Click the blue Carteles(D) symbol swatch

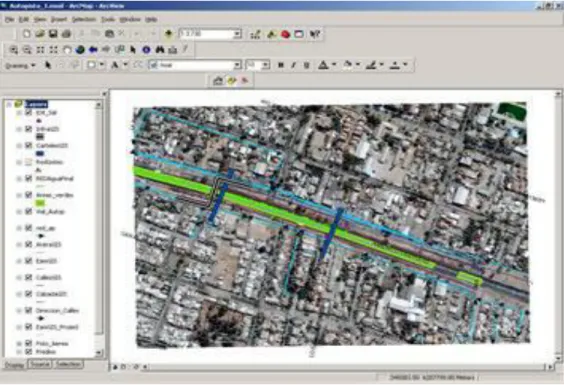coord(40,154)
